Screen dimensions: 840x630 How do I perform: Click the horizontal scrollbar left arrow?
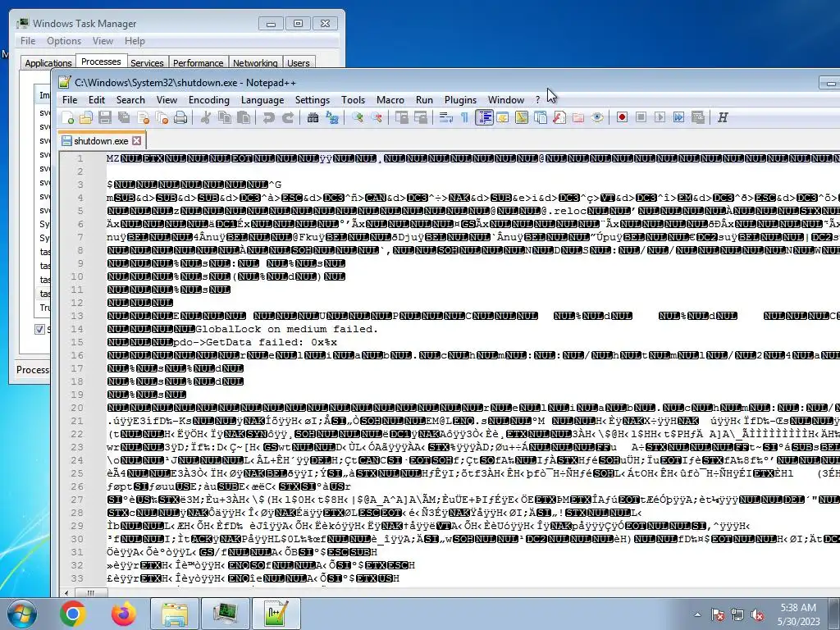coord(66,592)
